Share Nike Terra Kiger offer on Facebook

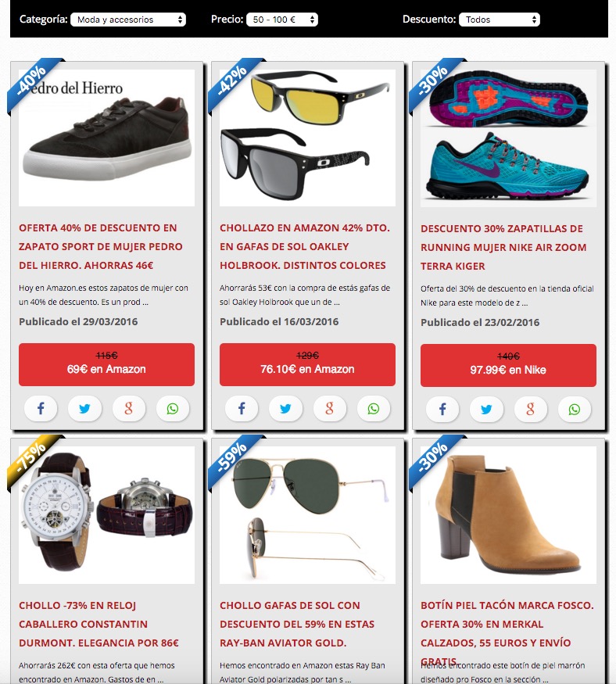pos(442,410)
